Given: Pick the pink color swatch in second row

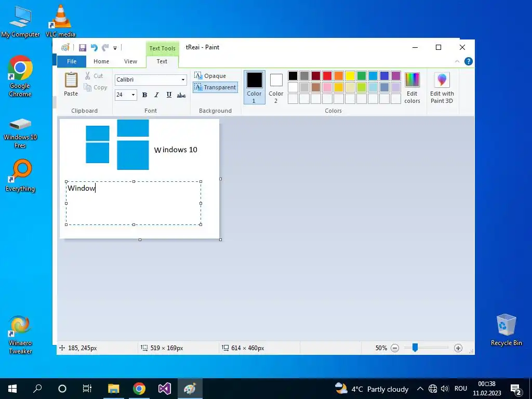Looking at the screenshot, I should 327,87.
